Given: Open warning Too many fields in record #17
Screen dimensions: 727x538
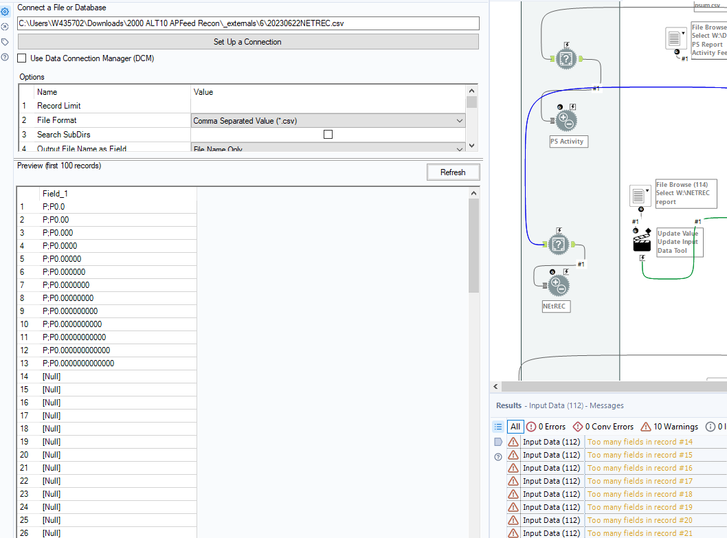Looking at the screenshot, I should 640,481.
